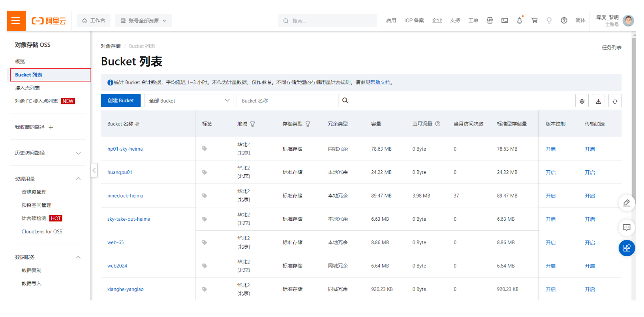The image size is (644, 317).
Task: Open 预留空间管理
Action: pos(36,205)
